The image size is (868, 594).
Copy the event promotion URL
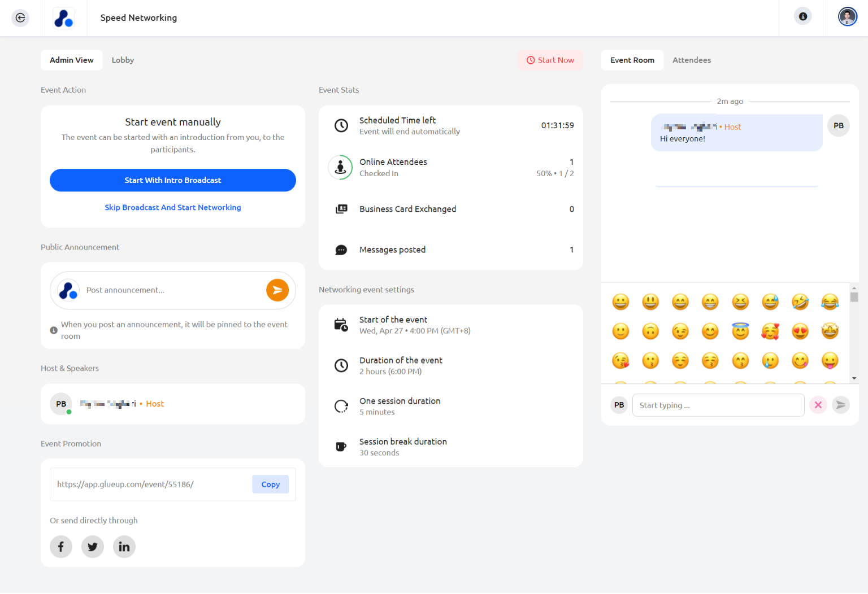click(270, 484)
